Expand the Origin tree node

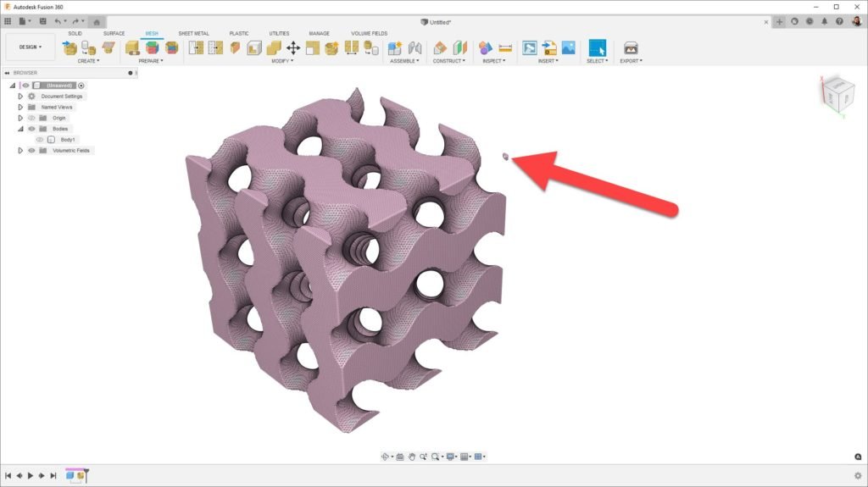point(20,118)
